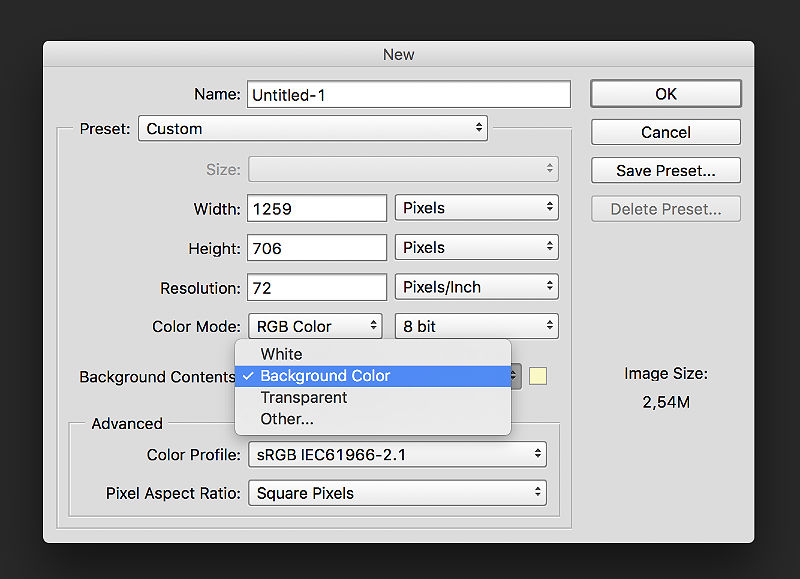Click the Name field containing Untitled-1
This screenshot has height=579, width=800.
click(409, 94)
